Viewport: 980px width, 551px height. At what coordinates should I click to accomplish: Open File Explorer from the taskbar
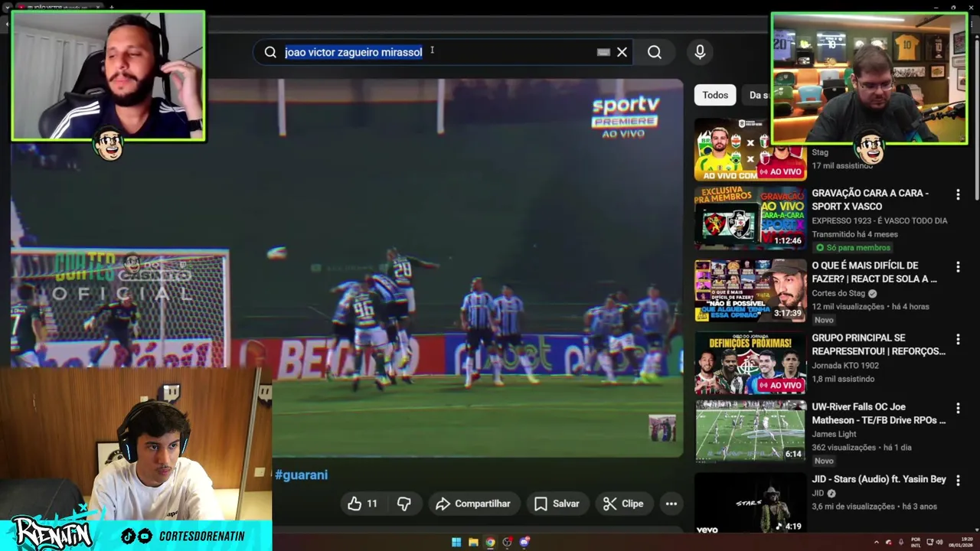click(x=473, y=542)
